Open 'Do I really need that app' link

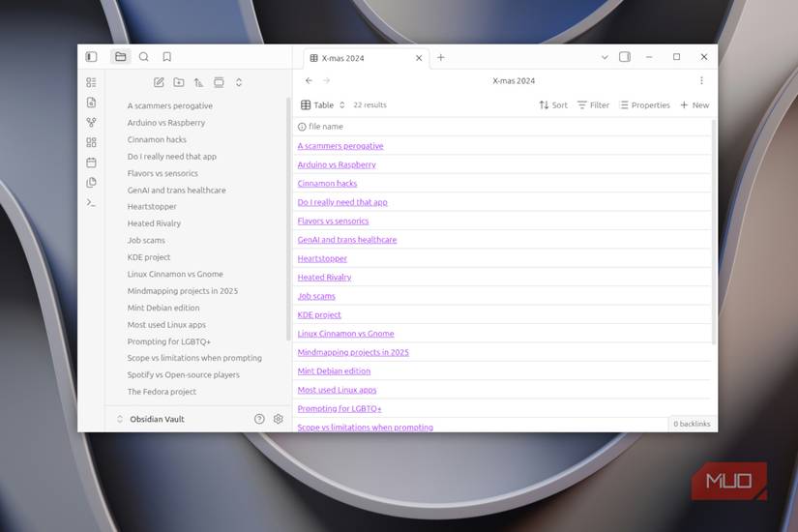[342, 202]
